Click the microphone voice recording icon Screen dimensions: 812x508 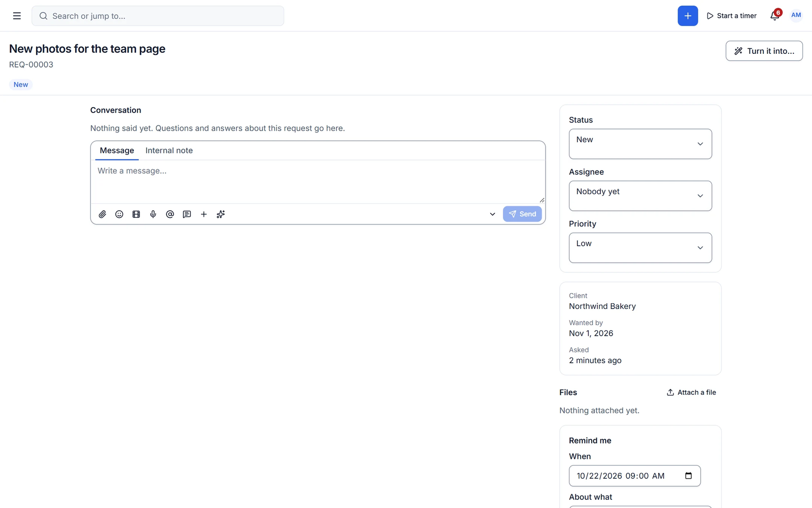[153, 214]
